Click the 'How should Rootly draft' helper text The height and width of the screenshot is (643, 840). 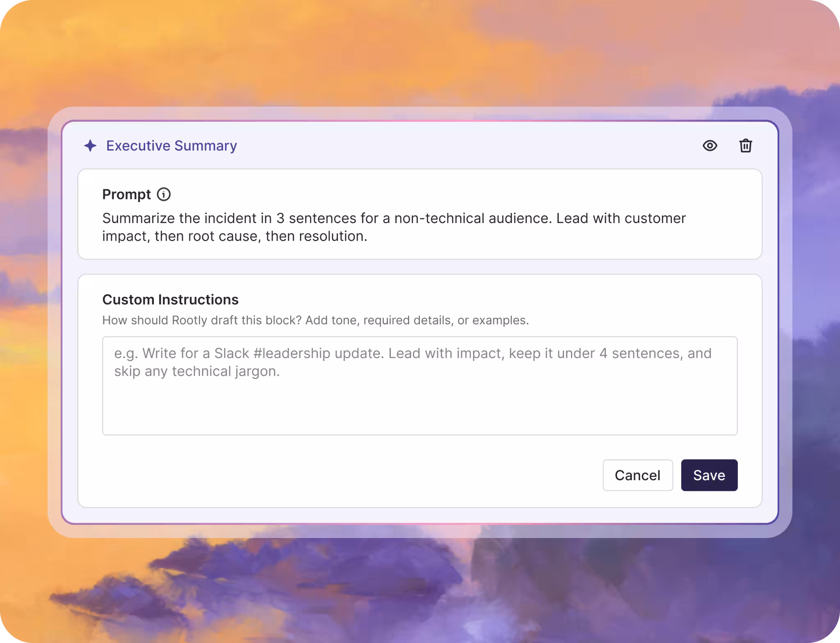[x=315, y=320]
